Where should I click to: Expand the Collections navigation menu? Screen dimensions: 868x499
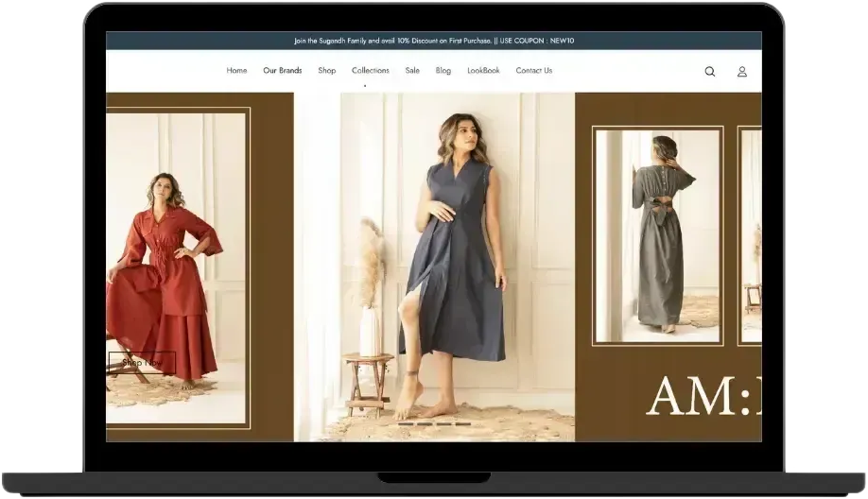pos(370,71)
